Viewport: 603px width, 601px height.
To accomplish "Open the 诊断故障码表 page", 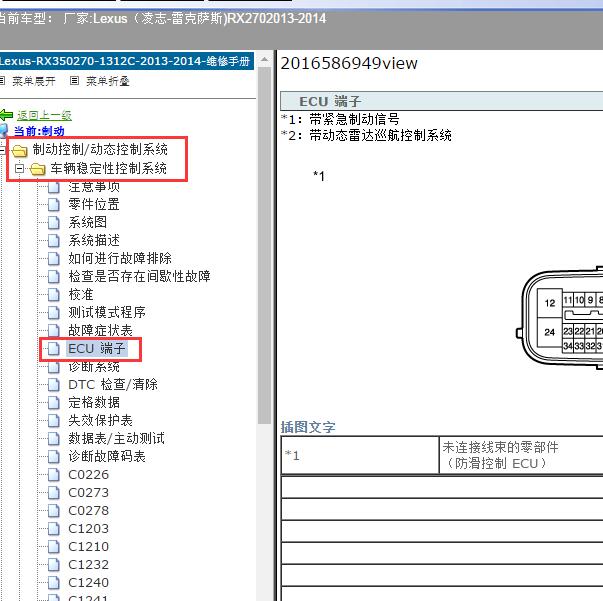I will point(107,457).
